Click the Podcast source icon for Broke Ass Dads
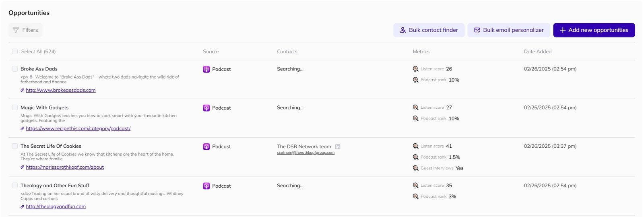644x217 pixels. tap(206, 69)
